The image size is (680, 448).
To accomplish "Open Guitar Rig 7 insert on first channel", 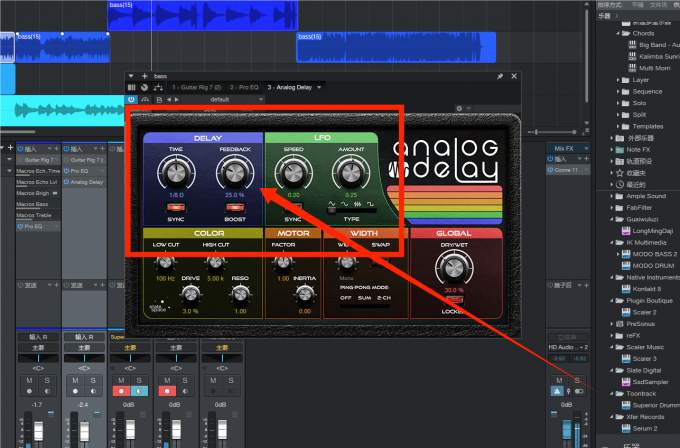I will click(38, 160).
